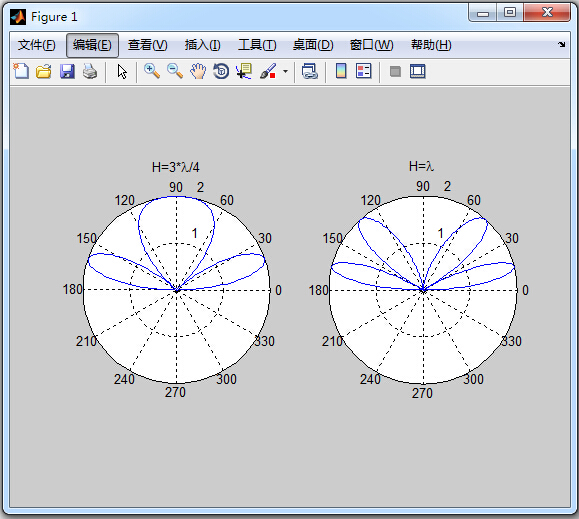Open a file with folder icon

[x=44, y=71]
